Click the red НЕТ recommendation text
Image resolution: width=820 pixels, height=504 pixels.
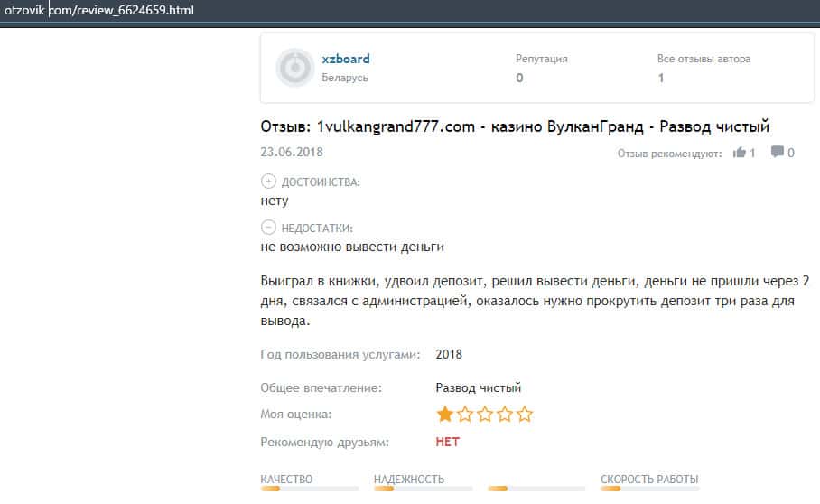pyautogui.click(x=447, y=442)
